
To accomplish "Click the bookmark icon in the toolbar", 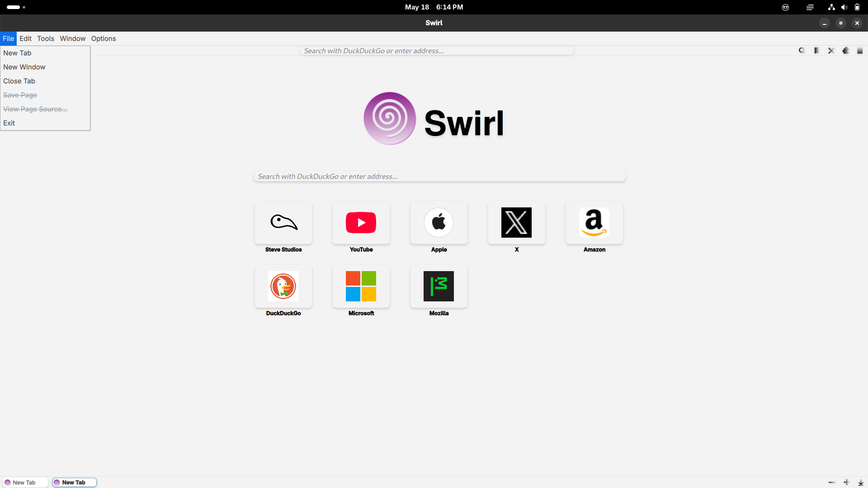I will click(x=816, y=51).
